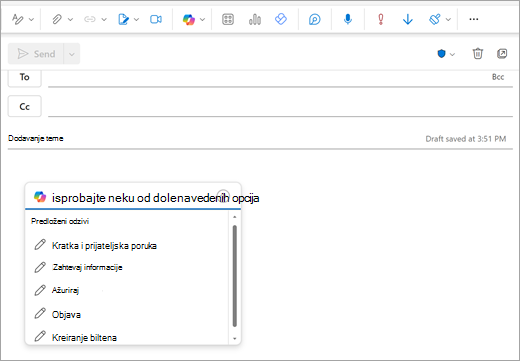Click the Send button
Viewport: 520px width, 361px height.
tap(36, 54)
